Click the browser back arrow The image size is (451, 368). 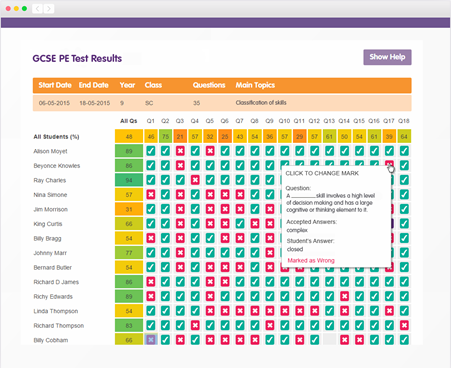tap(37, 9)
